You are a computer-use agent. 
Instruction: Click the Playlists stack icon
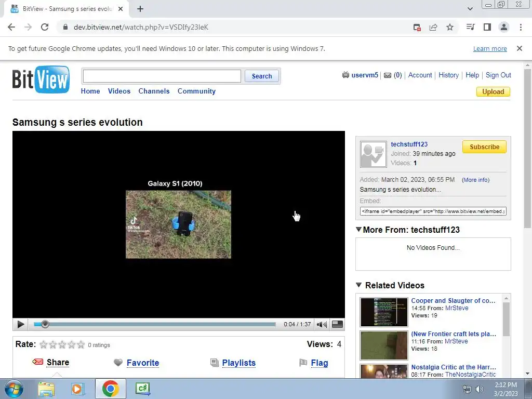point(215,363)
